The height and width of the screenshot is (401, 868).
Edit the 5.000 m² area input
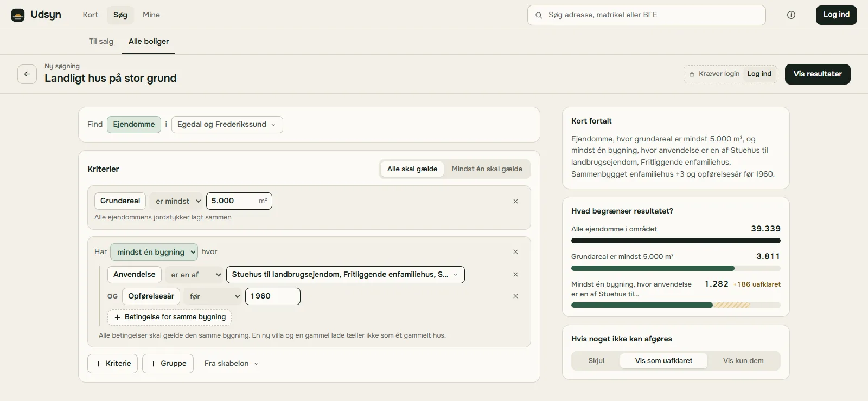239,201
